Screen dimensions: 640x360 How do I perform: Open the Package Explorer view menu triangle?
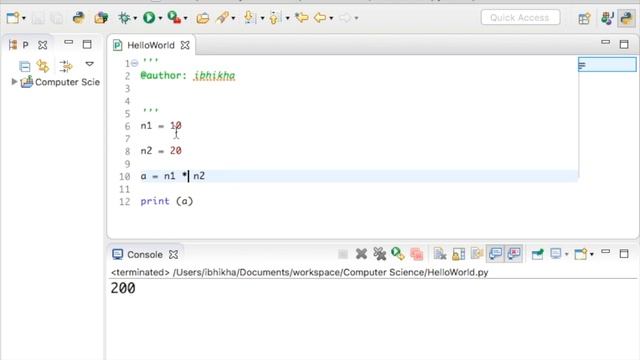tap(89, 64)
